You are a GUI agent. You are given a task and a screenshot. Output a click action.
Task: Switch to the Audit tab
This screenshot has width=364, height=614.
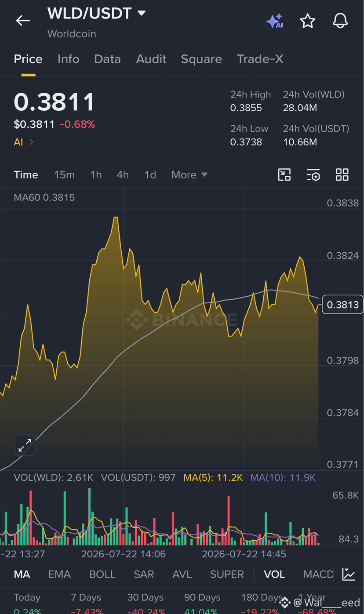tap(151, 59)
